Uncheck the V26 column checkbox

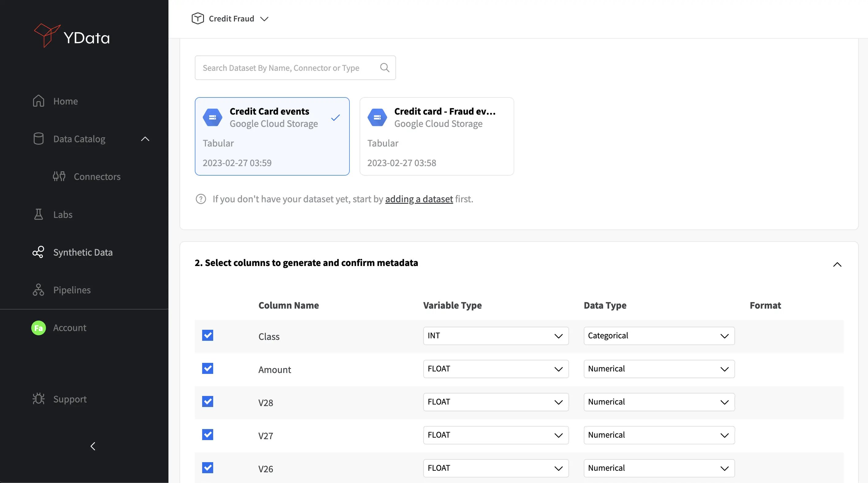coord(208,467)
